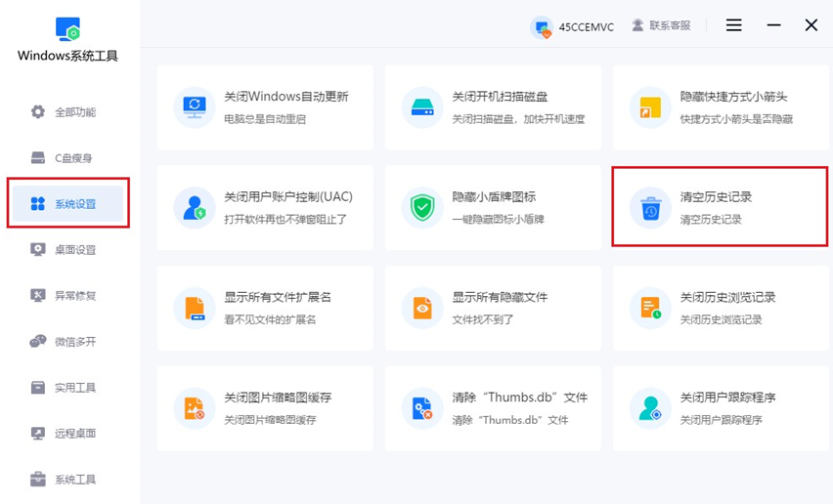
Task: Click the 显示所有隐藏文件 eye file icon
Action: 422,308
